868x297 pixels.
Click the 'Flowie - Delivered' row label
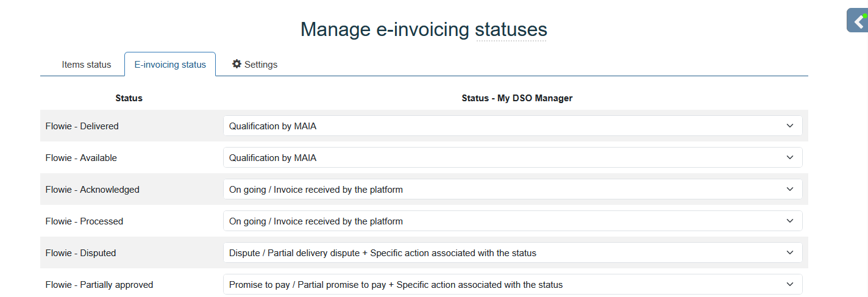pos(82,126)
